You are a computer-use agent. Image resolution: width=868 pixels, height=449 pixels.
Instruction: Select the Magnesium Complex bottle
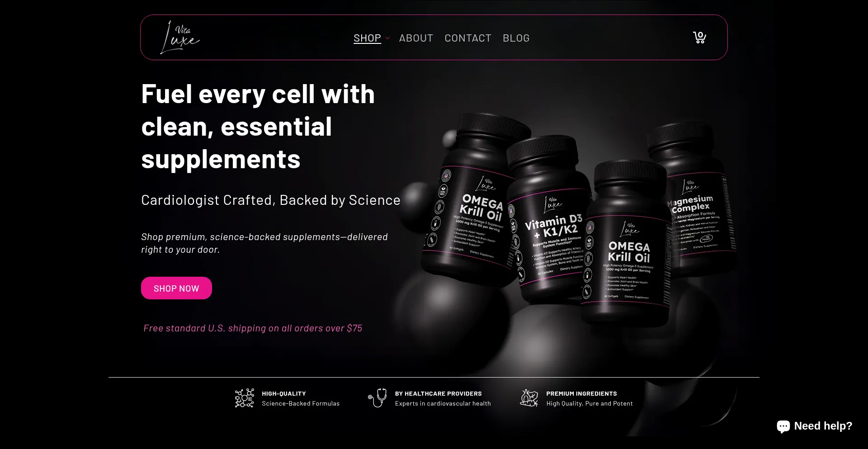pyautogui.click(x=694, y=199)
